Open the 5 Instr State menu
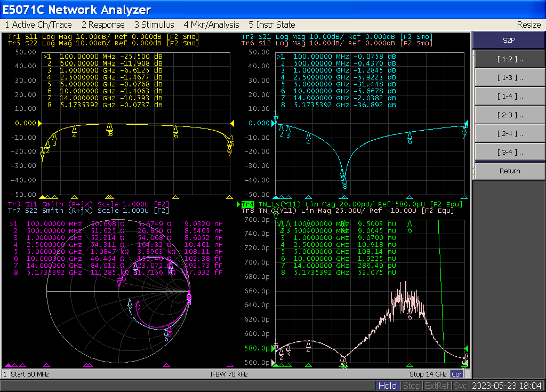546x392 pixels. point(272,25)
